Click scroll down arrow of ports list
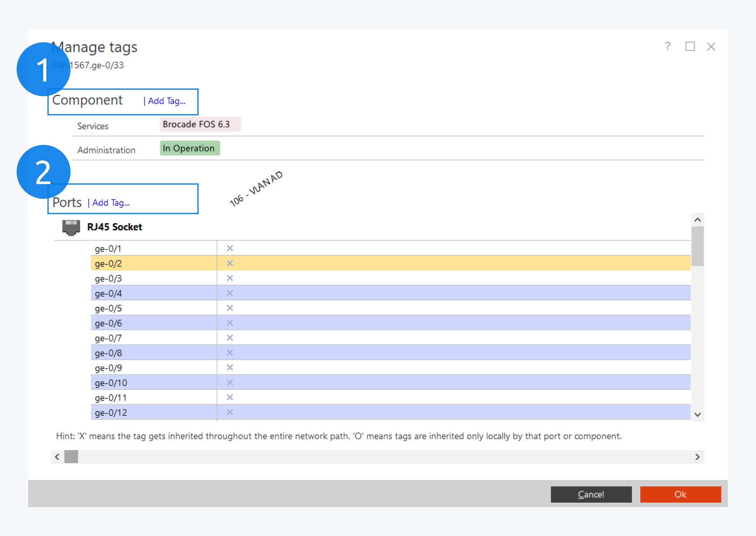 click(697, 415)
